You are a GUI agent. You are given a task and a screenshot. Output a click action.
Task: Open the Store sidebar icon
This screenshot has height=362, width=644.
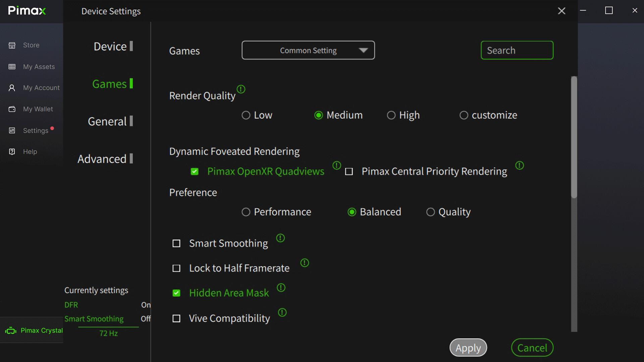pyautogui.click(x=12, y=45)
